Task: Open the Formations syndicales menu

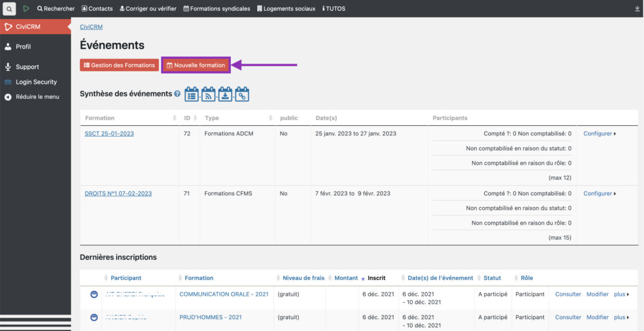Action: tap(216, 9)
